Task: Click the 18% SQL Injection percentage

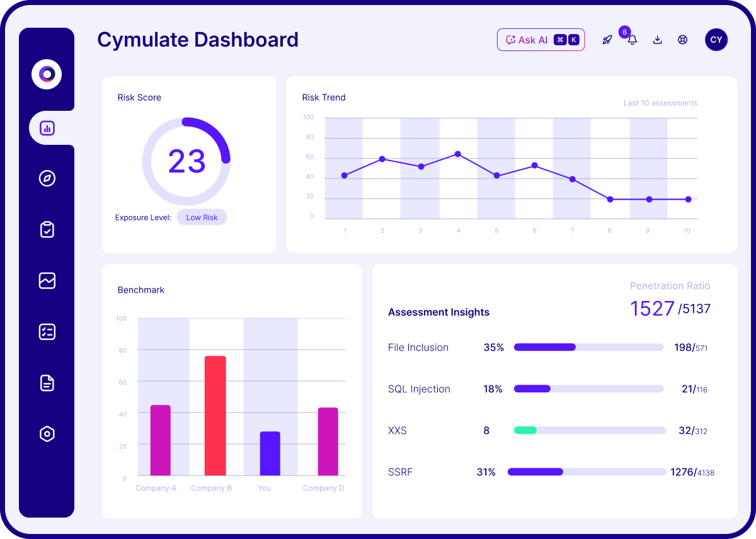Action: coord(493,389)
